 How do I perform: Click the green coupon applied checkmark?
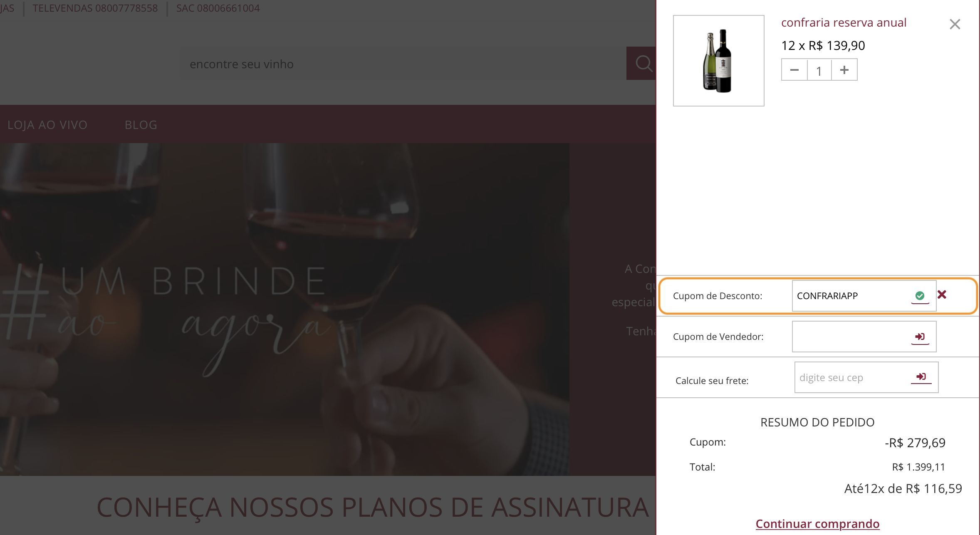coord(920,296)
